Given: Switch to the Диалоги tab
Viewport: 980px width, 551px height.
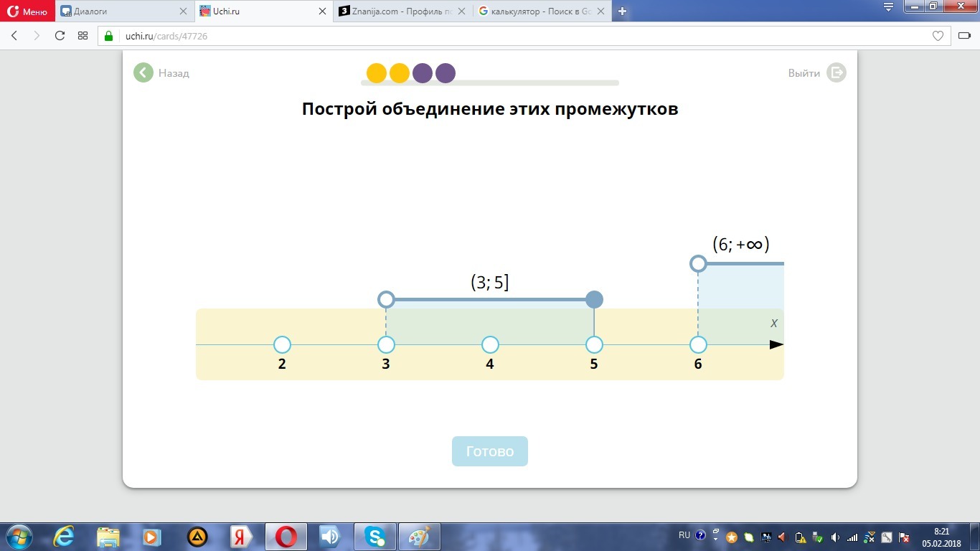Looking at the screenshot, I should point(124,11).
